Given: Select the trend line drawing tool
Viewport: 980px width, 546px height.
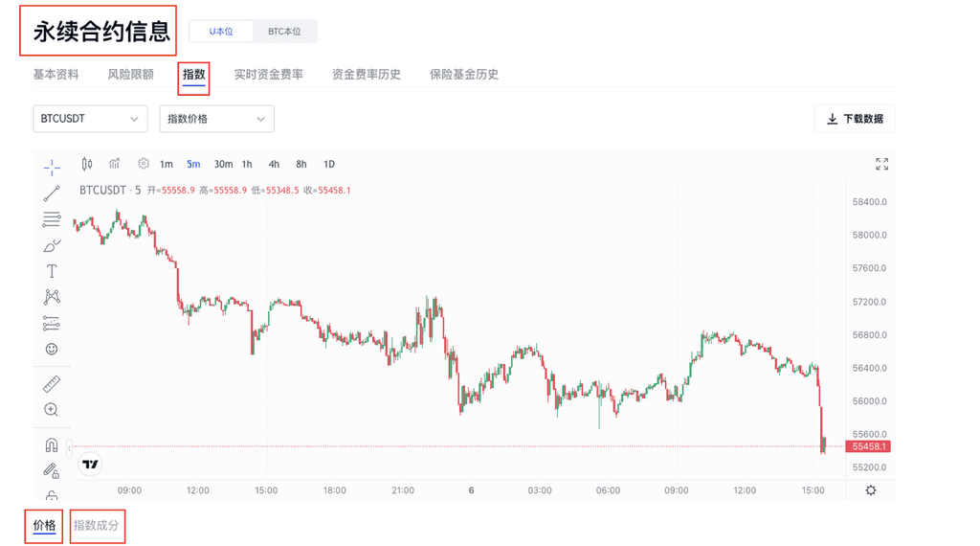Looking at the screenshot, I should (x=52, y=193).
